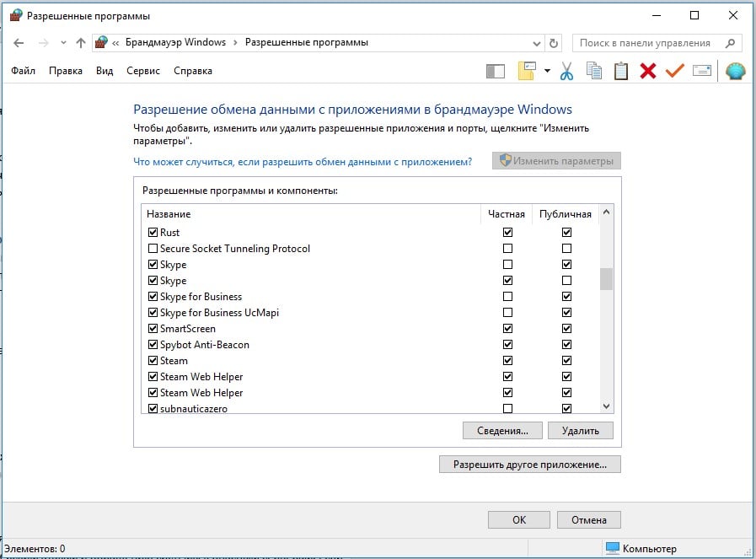
Task: Click the Удалить button
Action: click(x=581, y=431)
